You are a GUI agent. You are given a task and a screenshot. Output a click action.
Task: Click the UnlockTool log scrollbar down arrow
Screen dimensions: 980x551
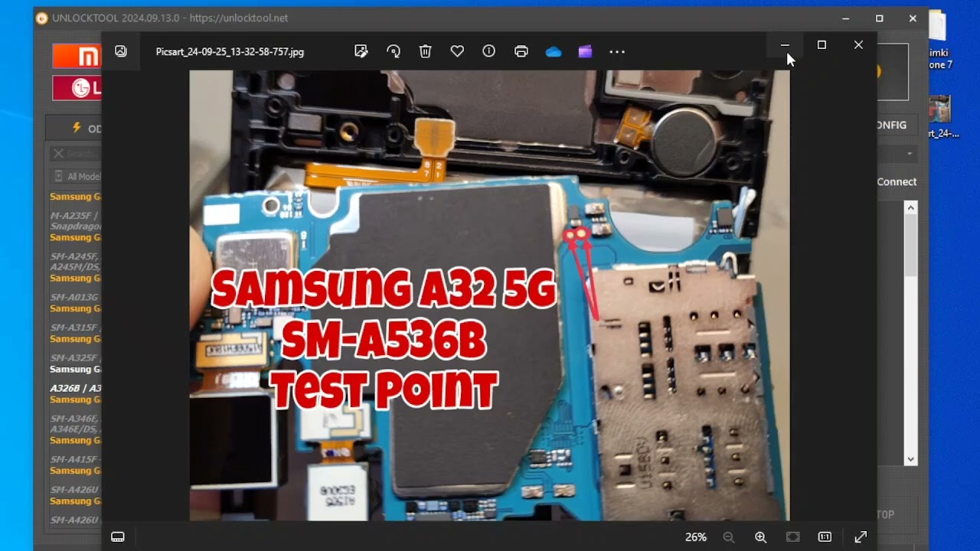click(910, 459)
